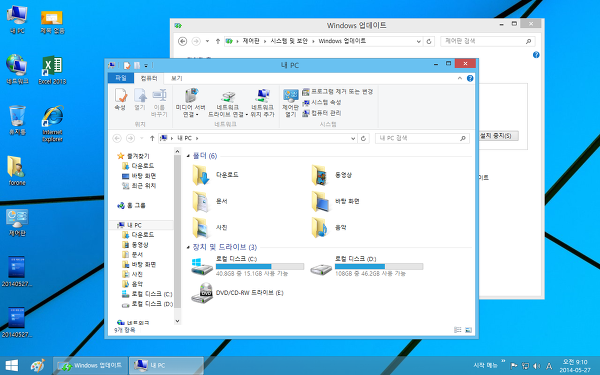The width and height of the screenshot is (600, 375).
Task: Click 시스템 및 보안 breadcrumb in Windows 업데이트
Action: pyautogui.click(x=289, y=41)
